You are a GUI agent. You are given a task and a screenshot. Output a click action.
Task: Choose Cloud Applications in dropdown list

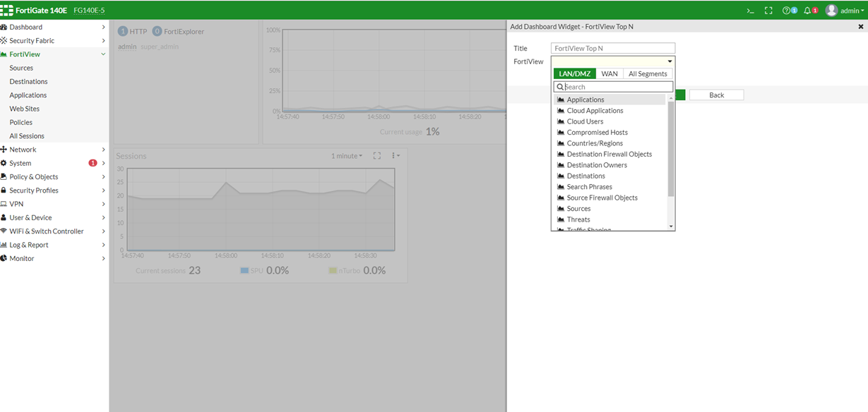point(595,111)
